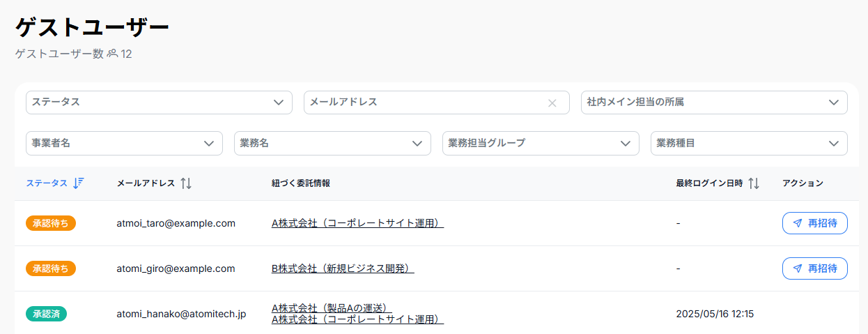Click the メールアドレス filter input field

(x=425, y=103)
